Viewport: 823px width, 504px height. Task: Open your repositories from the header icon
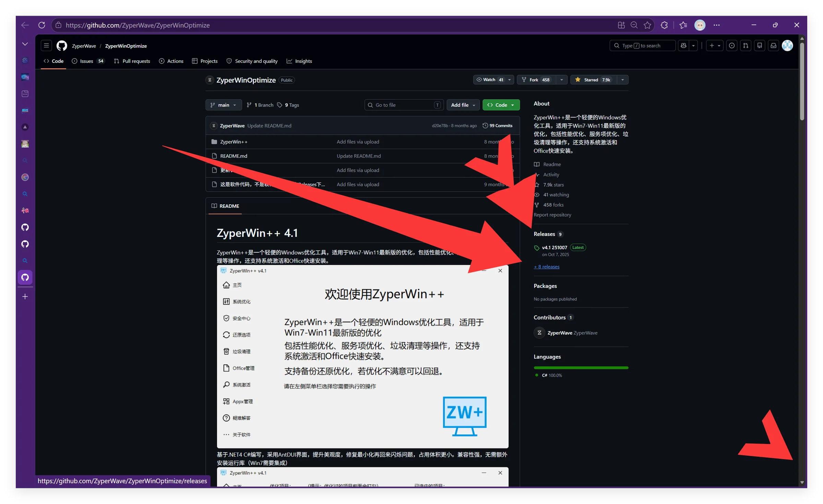[x=760, y=46]
